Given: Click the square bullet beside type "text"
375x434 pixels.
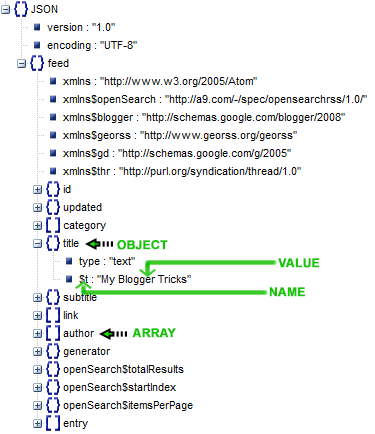Looking at the screenshot, I should tap(69, 261).
